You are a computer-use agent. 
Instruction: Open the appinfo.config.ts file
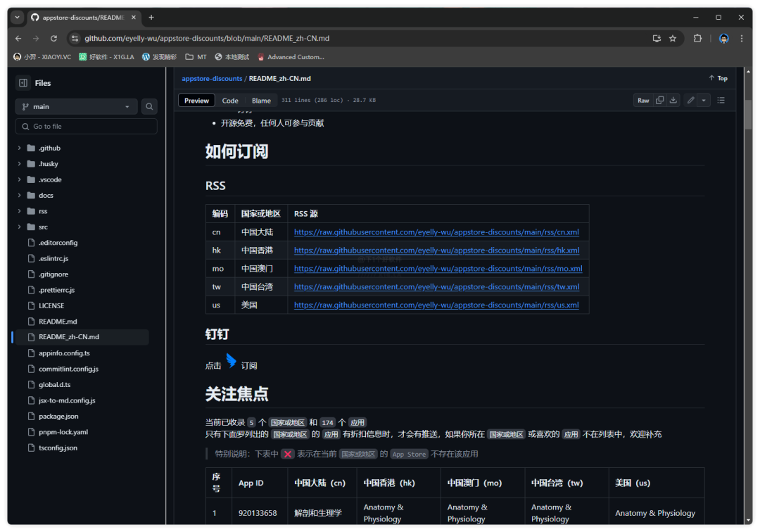(64, 353)
